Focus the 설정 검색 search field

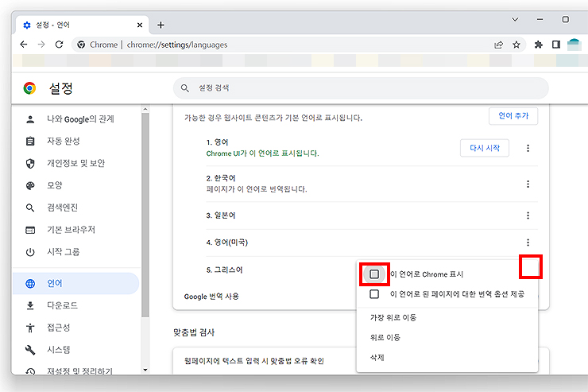(361, 88)
